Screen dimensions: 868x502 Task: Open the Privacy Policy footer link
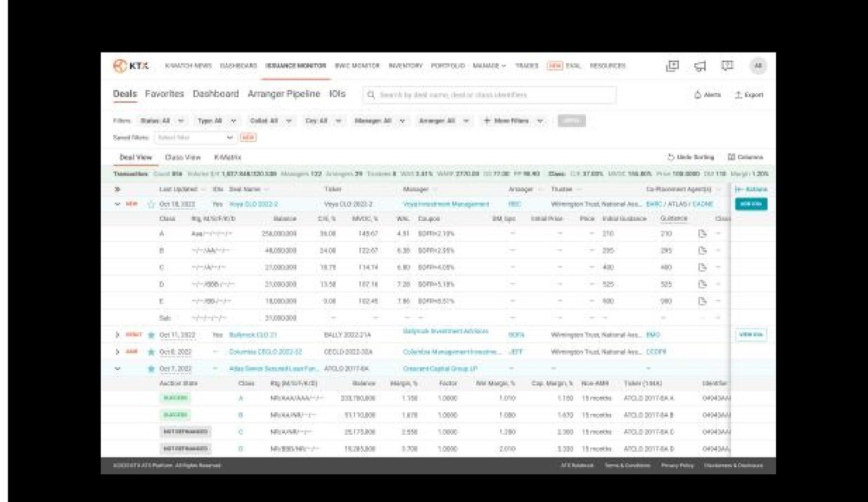pyautogui.click(x=677, y=466)
